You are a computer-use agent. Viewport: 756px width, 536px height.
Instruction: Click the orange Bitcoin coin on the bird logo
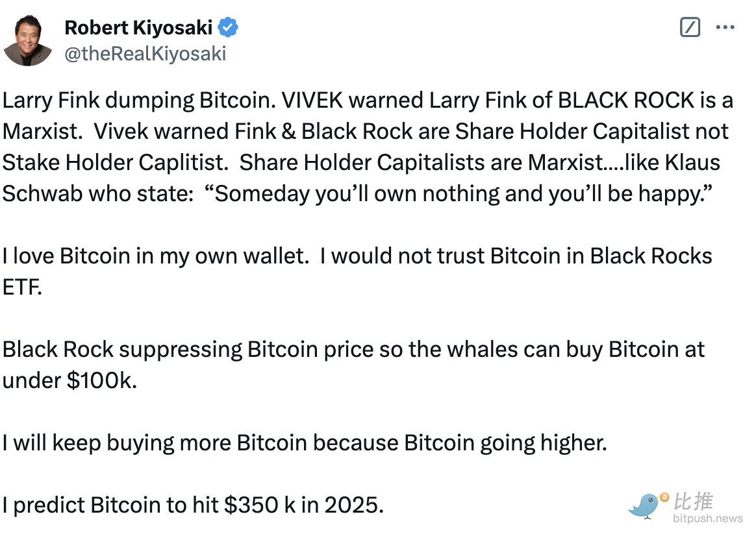tap(664, 497)
